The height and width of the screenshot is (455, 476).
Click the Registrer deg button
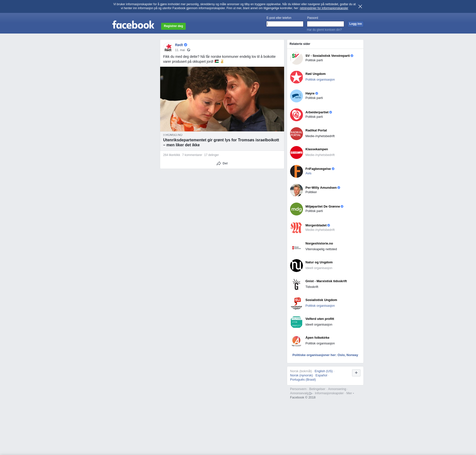(x=173, y=26)
